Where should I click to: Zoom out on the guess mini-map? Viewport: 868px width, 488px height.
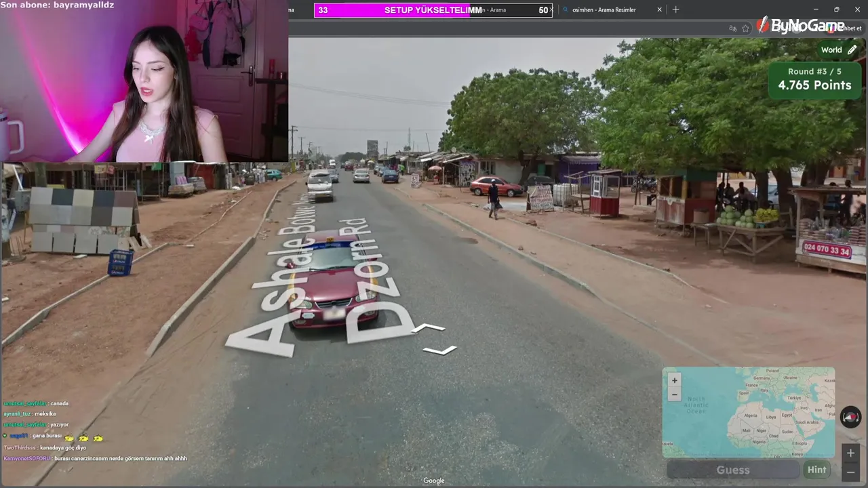tap(674, 394)
